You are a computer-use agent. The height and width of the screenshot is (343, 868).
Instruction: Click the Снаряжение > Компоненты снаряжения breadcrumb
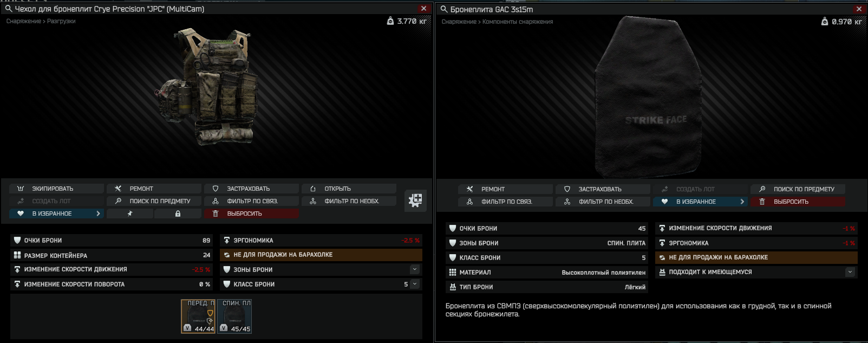coord(497,22)
